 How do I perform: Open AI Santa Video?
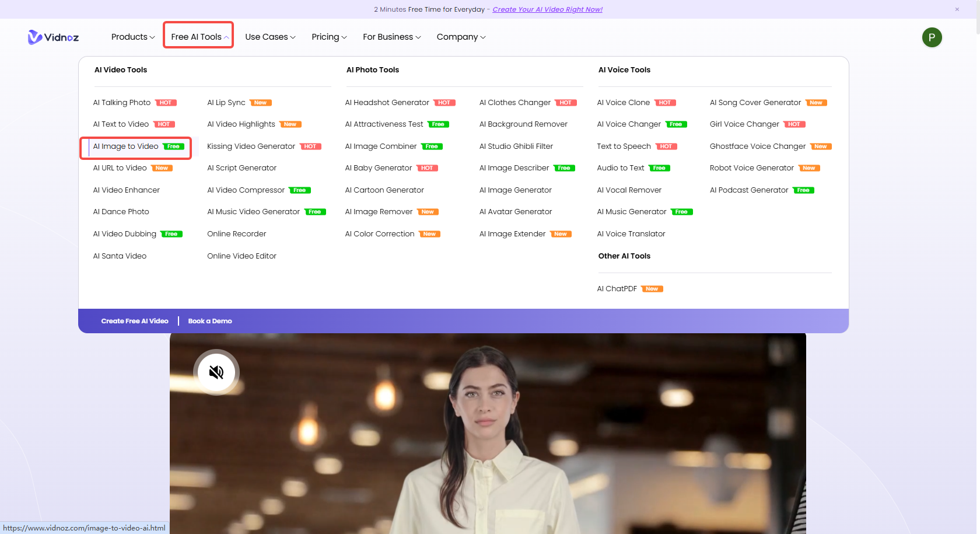[x=120, y=256]
